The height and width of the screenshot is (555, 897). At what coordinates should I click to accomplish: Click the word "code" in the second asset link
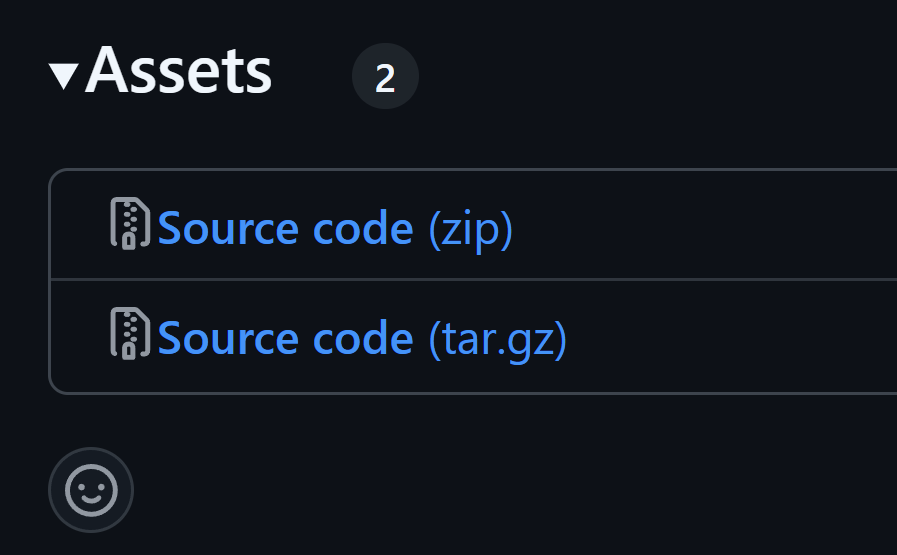(363, 338)
